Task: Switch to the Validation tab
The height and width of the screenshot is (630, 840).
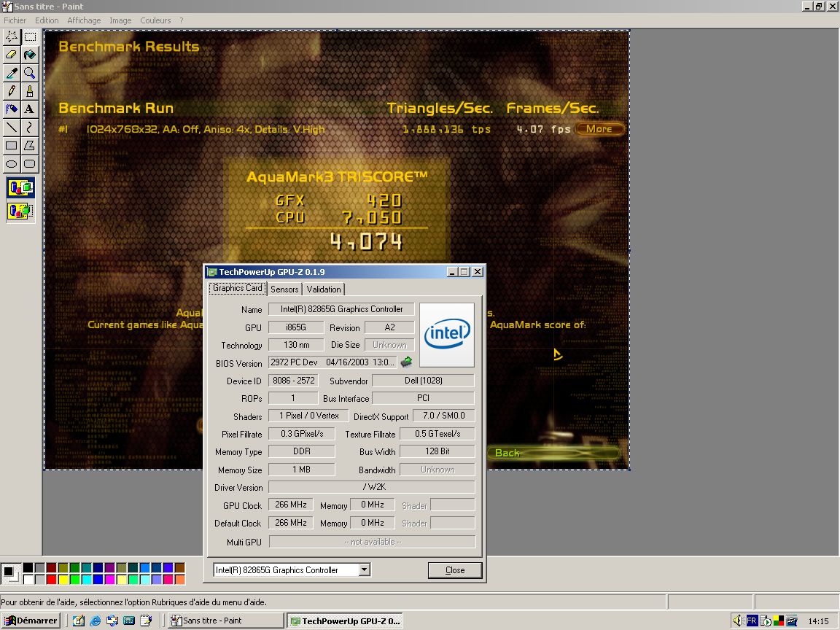Action: pos(324,289)
